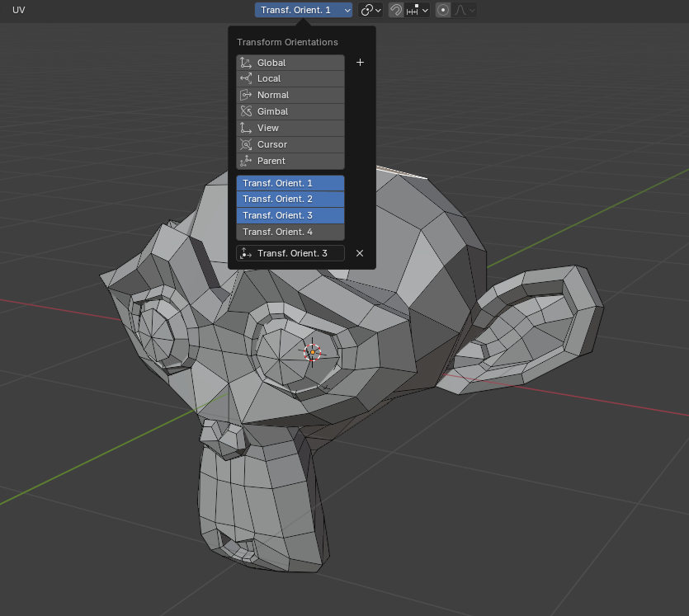Switch to the Gimbal orientation

290,111
